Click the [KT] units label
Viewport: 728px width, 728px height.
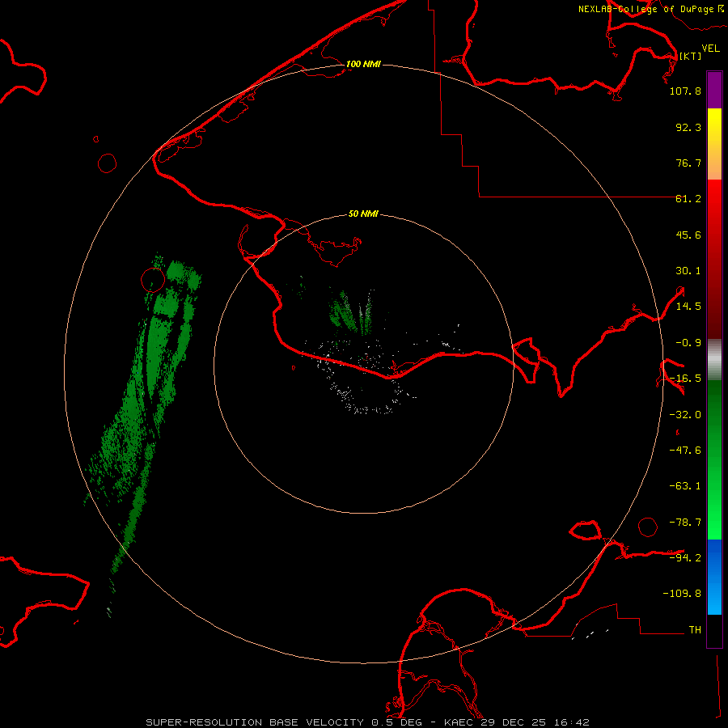[x=691, y=56]
